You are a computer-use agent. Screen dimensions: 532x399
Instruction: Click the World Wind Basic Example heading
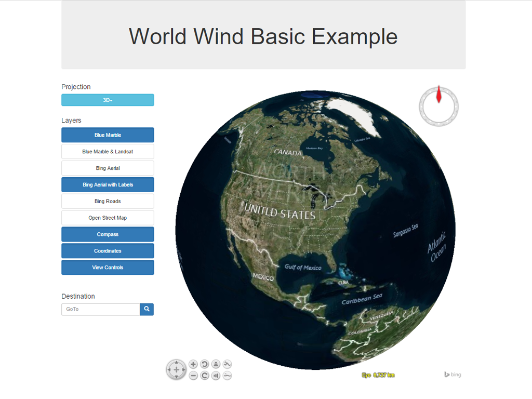pos(263,36)
